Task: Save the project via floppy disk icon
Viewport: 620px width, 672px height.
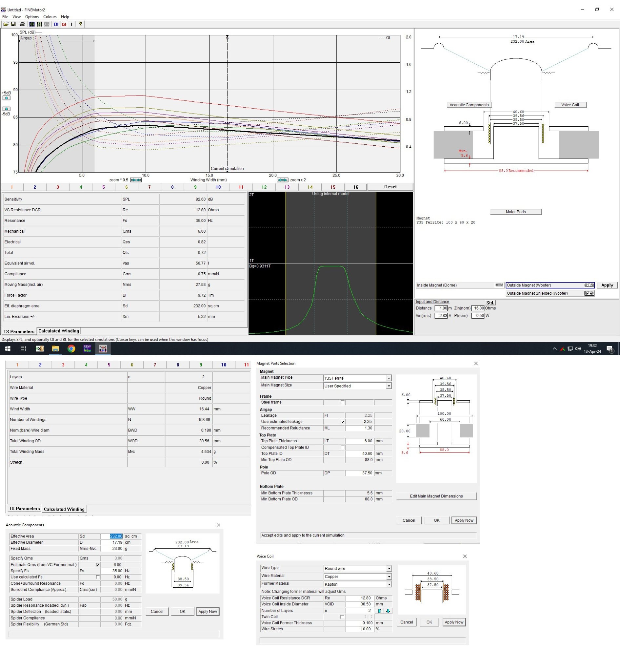Action: tap(13, 24)
